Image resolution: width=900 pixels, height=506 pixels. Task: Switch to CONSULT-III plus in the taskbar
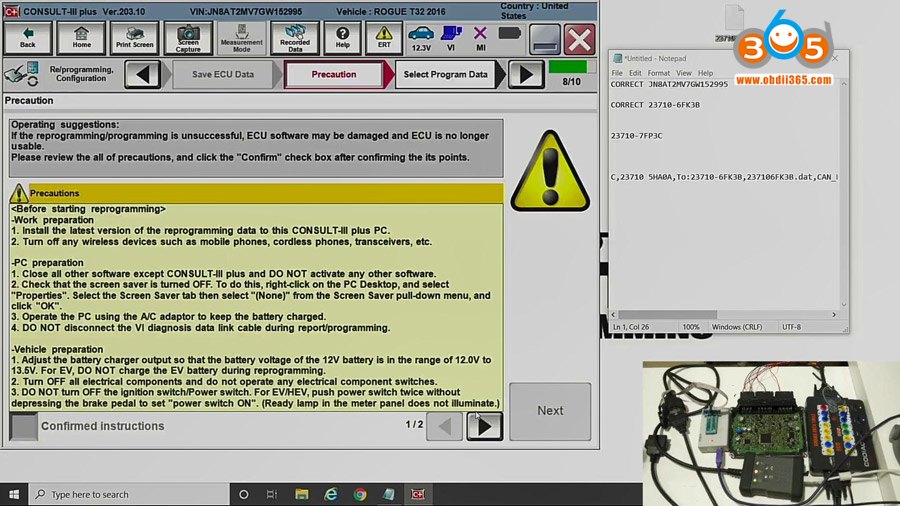click(x=418, y=494)
